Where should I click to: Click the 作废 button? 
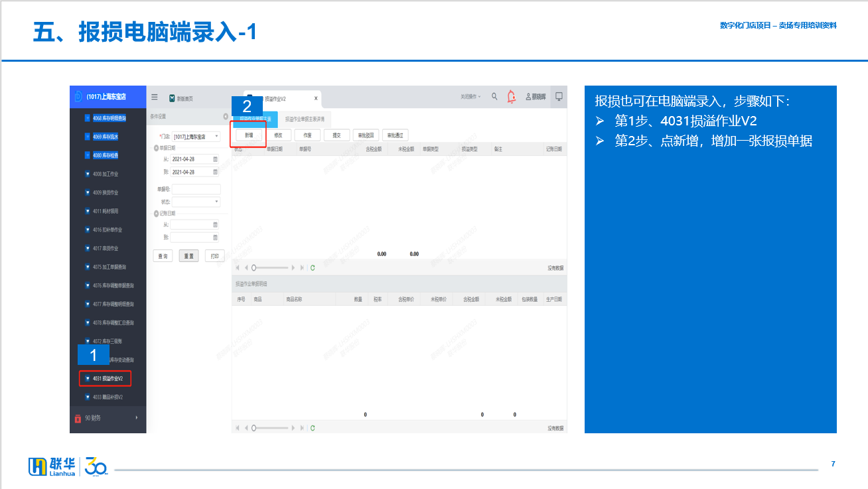tap(307, 135)
